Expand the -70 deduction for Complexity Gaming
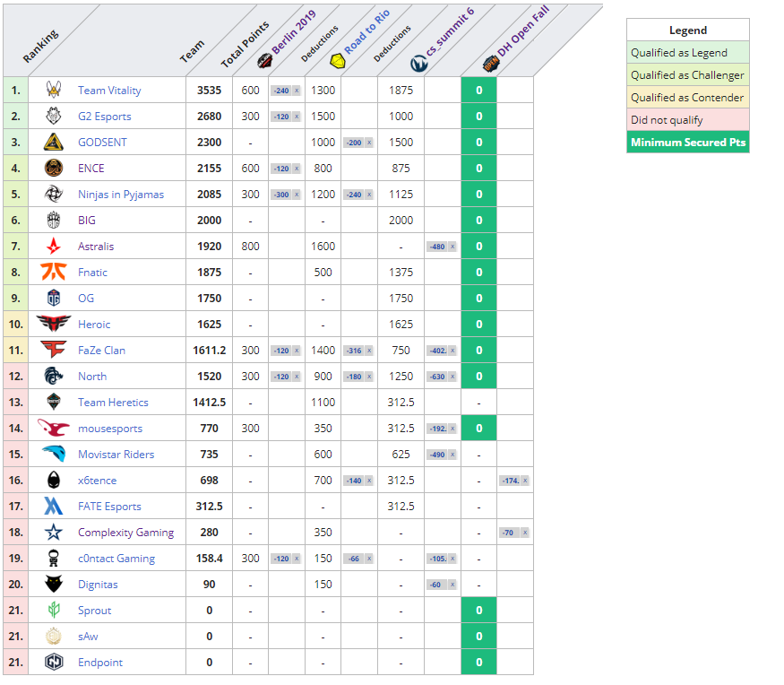Viewport: 784px width, 685px height. coord(513,533)
